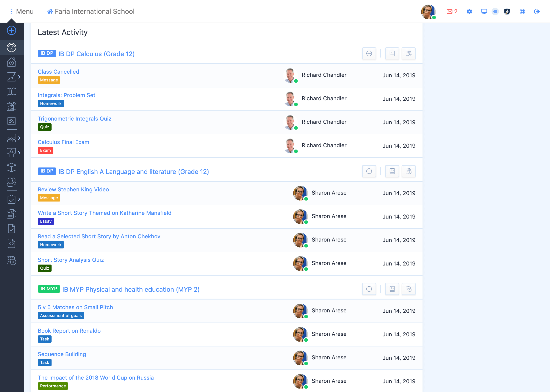Open the line chart sidebar icon
This screenshot has height=392, width=550.
click(11, 77)
